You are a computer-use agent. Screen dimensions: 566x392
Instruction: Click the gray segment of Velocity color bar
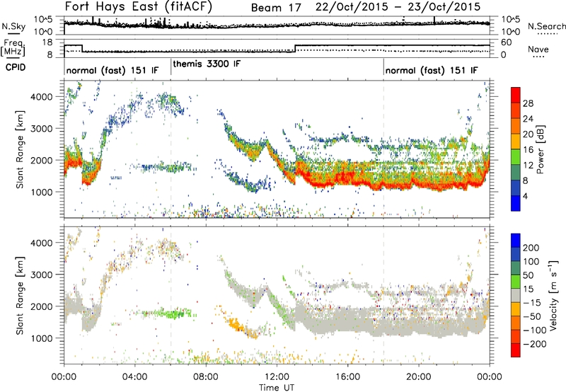tap(516, 296)
